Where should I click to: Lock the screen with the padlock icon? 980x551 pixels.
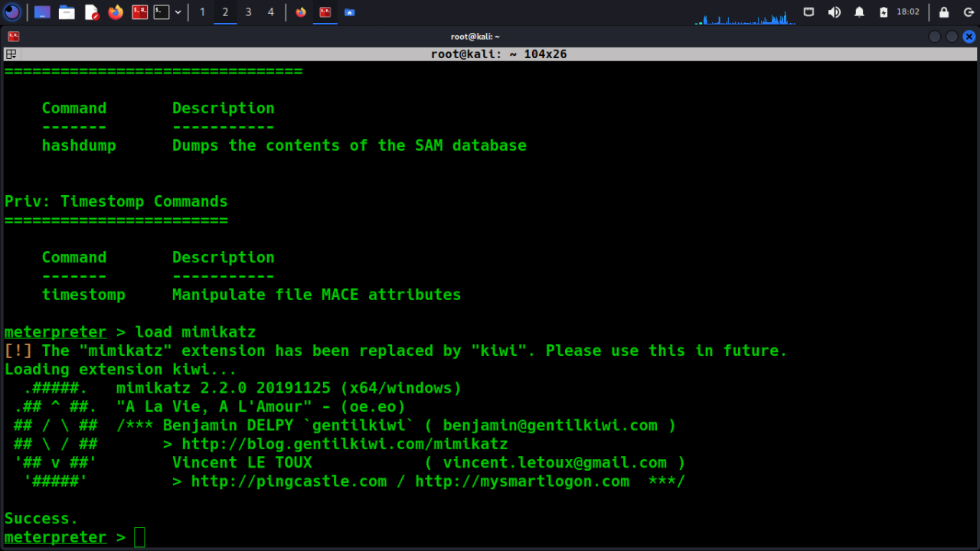click(x=944, y=12)
